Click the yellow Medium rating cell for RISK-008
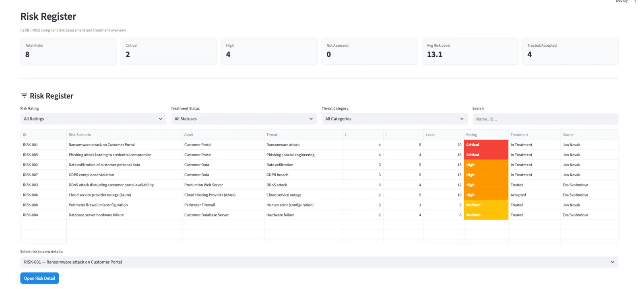Viewport: 644px width, 289px height. coord(486,205)
